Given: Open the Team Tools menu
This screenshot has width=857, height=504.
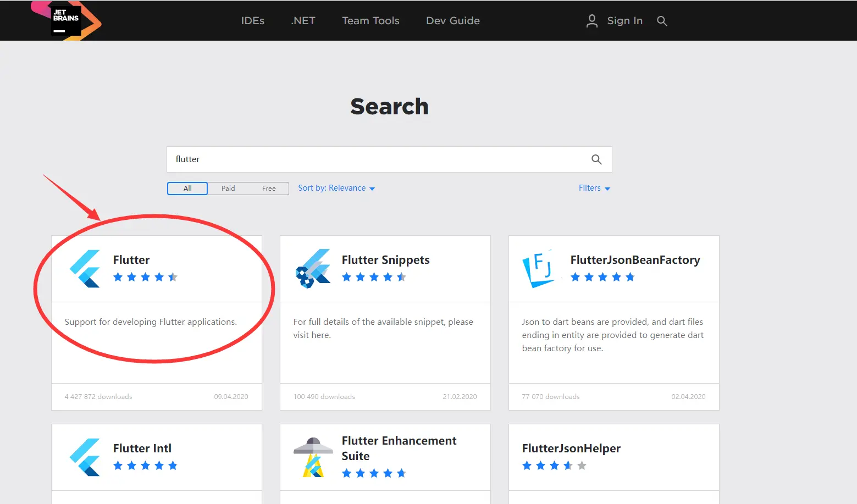Looking at the screenshot, I should (371, 21).
